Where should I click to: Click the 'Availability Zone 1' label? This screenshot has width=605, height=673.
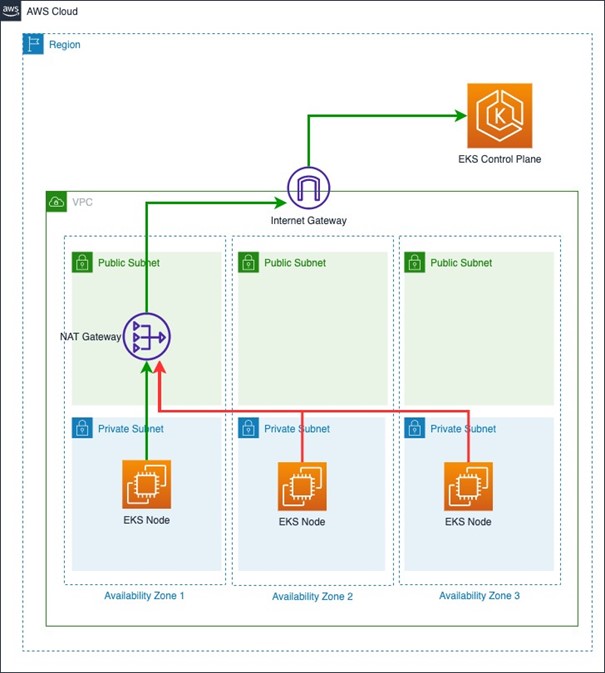144,596
